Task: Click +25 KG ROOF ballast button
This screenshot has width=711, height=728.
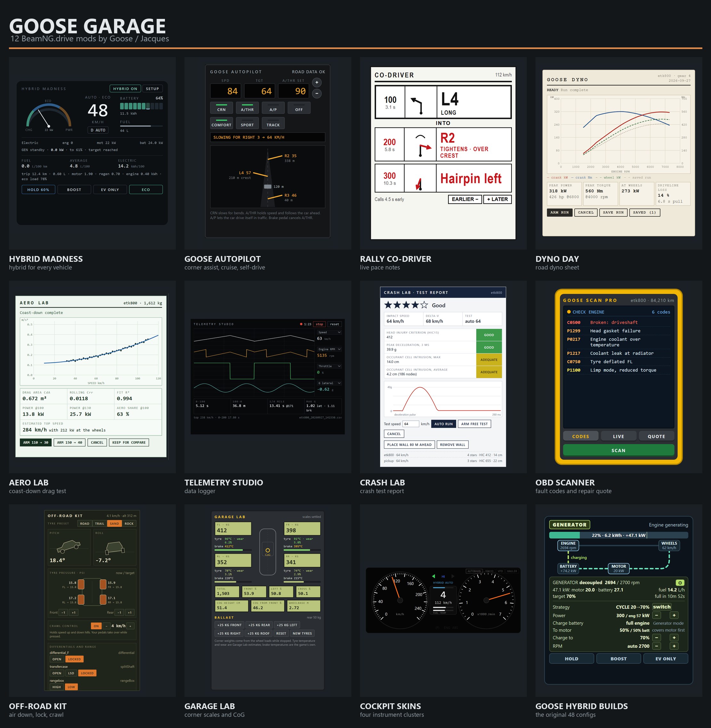Action: [x=258, y=633]
